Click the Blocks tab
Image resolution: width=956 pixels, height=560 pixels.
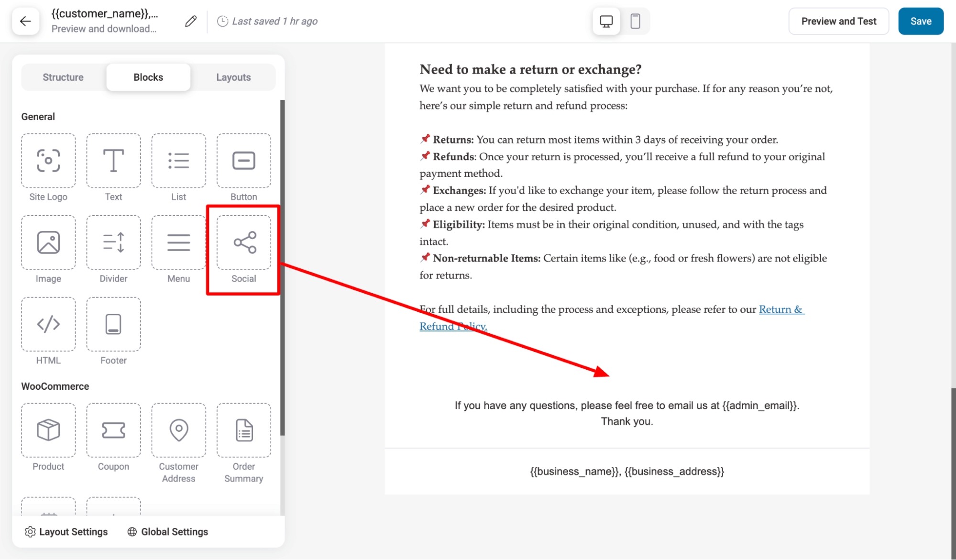[147, 77]
